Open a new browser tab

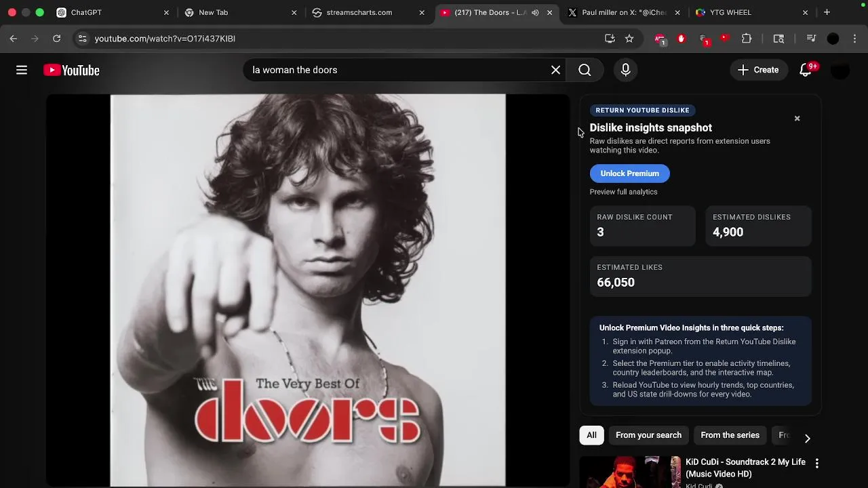[x=827, y=12]
